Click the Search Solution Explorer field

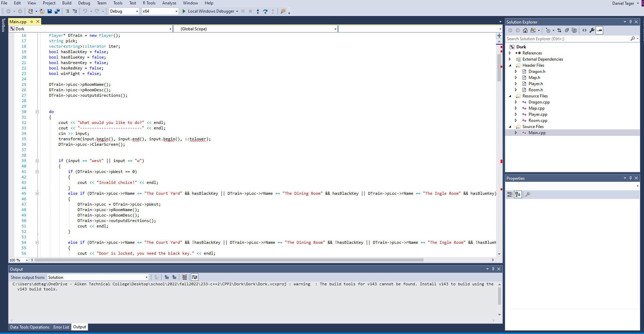pos(567,39)
